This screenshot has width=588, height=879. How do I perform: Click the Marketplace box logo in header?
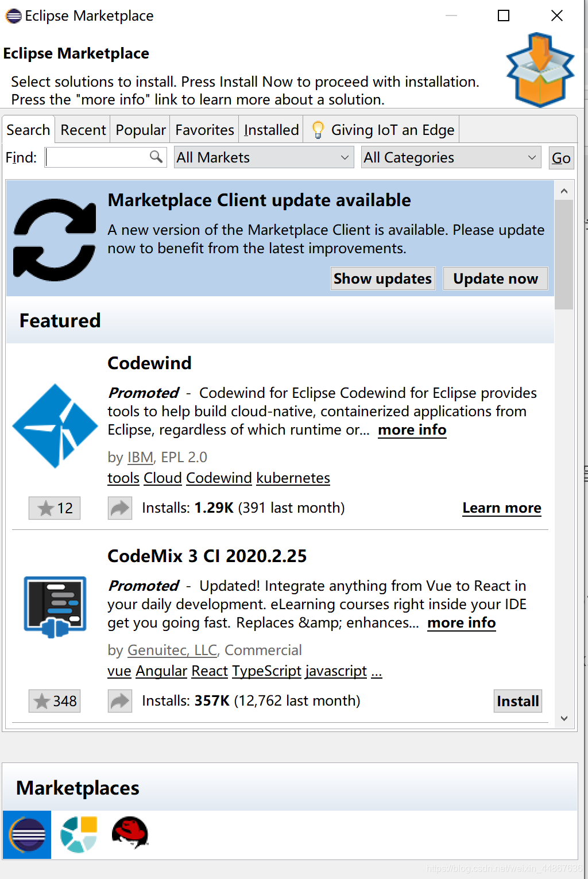click(540, 70)
